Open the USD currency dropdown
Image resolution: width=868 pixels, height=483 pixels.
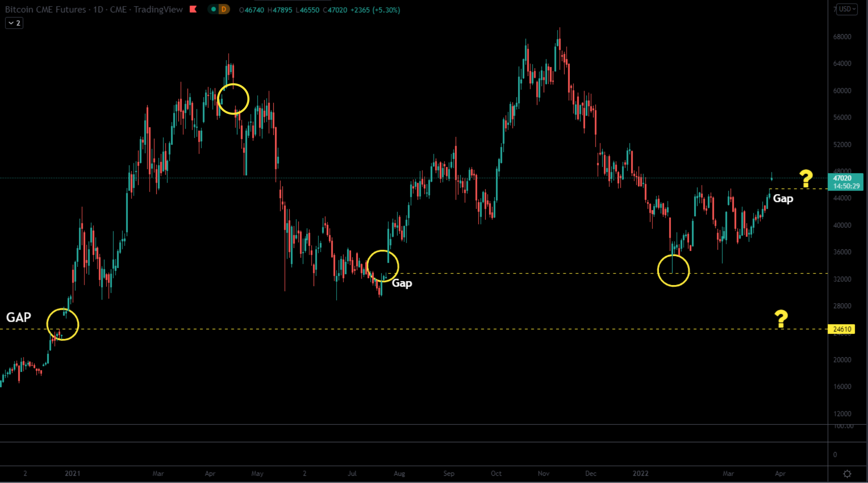click(847, 9)
